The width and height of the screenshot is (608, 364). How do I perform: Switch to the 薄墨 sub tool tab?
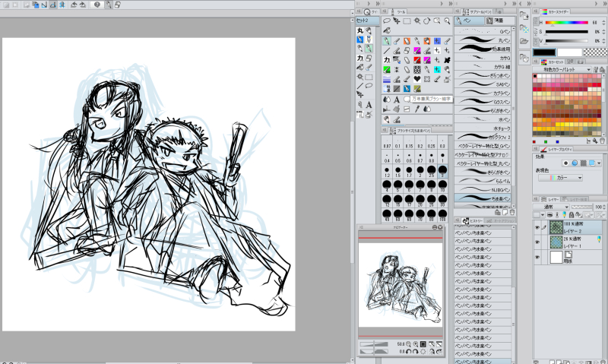click(498, 21)
